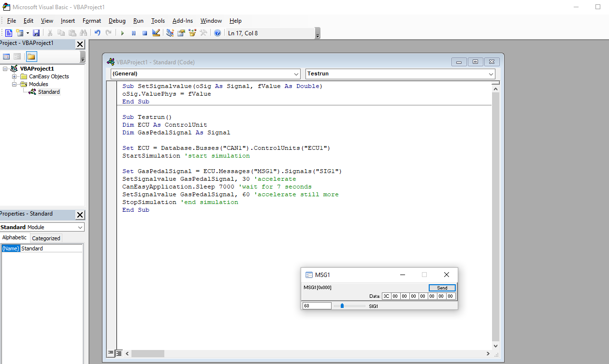Open the Run menu
This screenshot has width=609, height=364.
(x=138, y=21)
